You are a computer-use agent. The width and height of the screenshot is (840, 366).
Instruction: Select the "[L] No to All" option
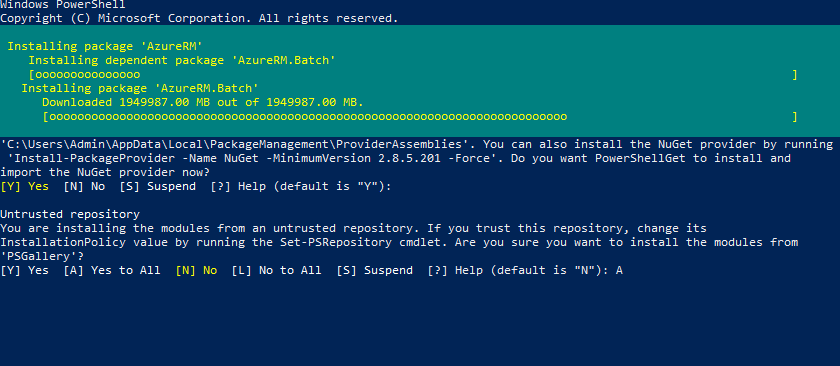click(276, 270)
